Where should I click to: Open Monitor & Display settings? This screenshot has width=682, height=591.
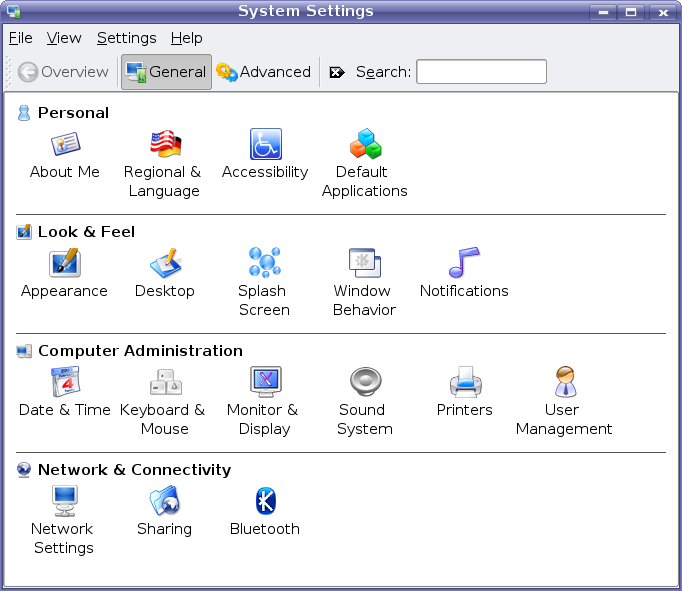point(264,384)
